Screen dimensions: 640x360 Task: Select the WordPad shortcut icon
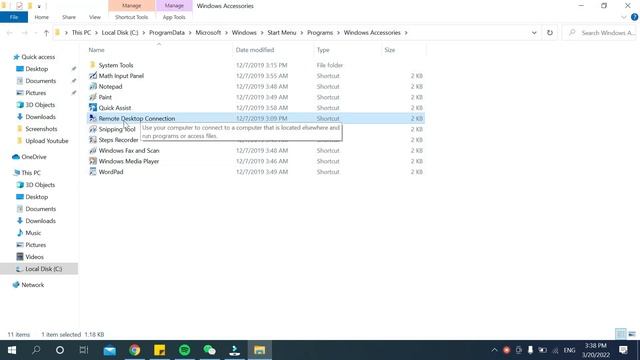(x=93, y=172)
